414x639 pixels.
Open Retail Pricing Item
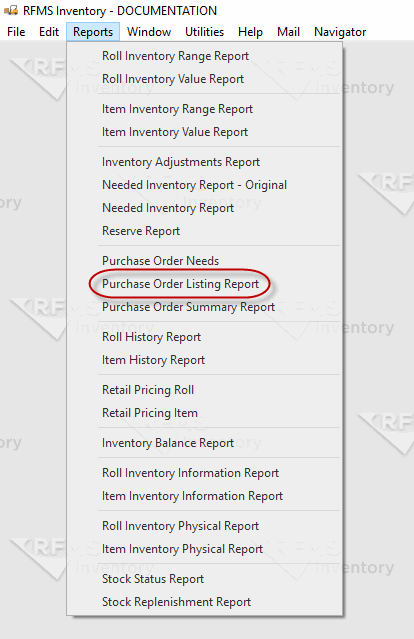(x=150, y=413)
